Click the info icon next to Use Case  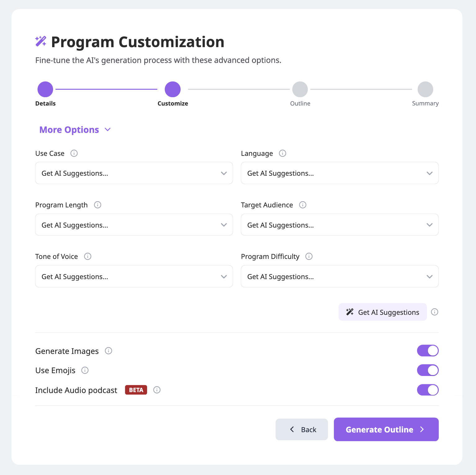tap(74, 153)
